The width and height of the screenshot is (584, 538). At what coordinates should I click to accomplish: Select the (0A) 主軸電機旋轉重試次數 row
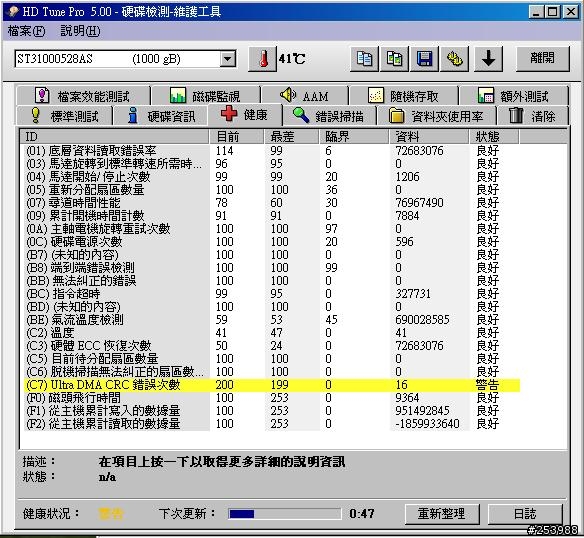point(272,229)
